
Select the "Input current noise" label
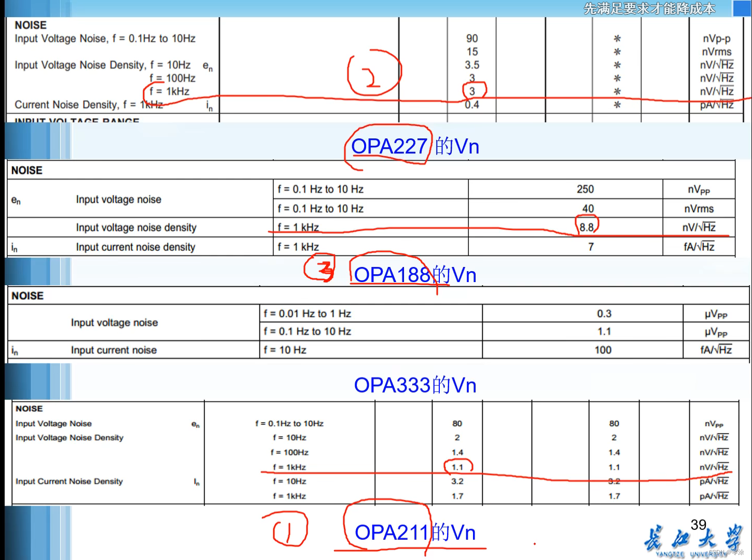click(x=114, y=350)
